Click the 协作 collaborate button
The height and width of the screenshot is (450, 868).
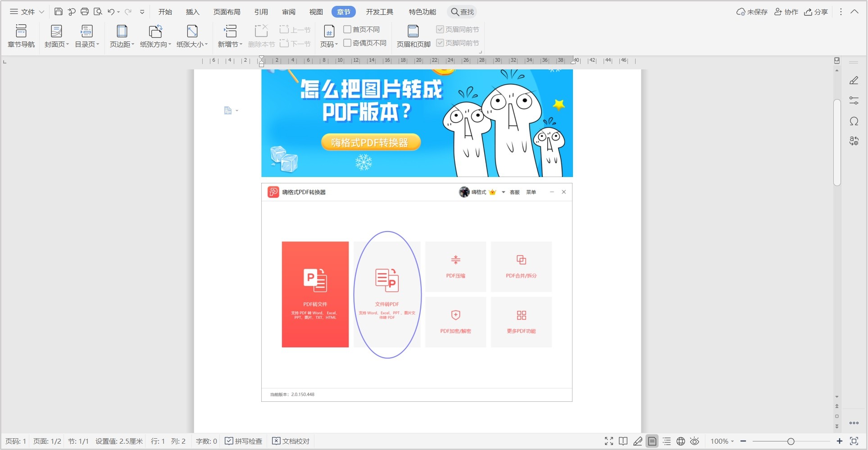[x=786, y=12]
